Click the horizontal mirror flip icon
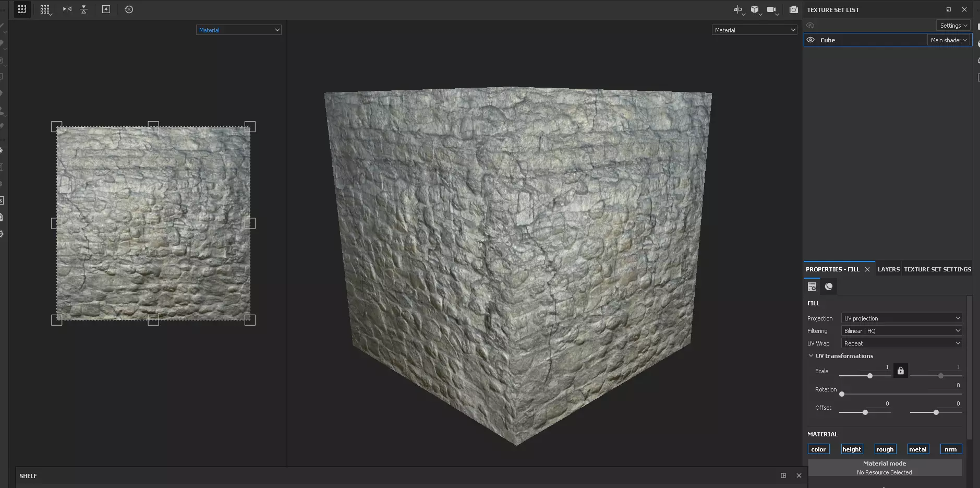The width and height of the screenshot is (980, 488). tap(67, 9)
